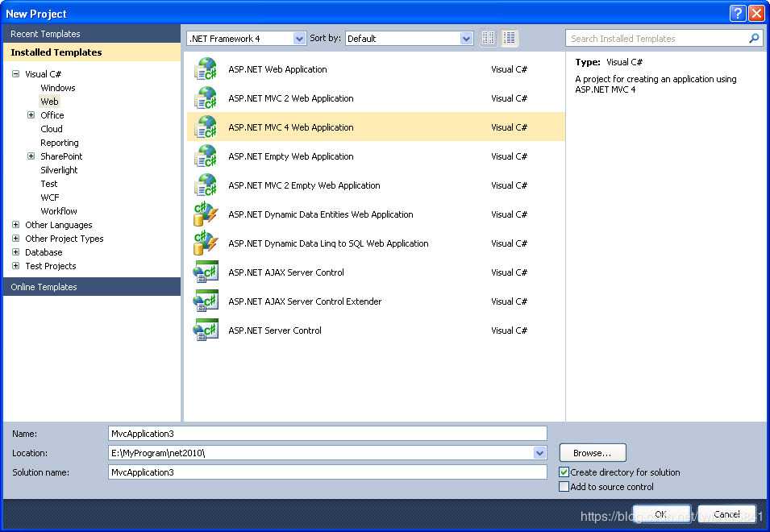Expand the Test Projects node
The image size is (770, 532).
[15, 265]
